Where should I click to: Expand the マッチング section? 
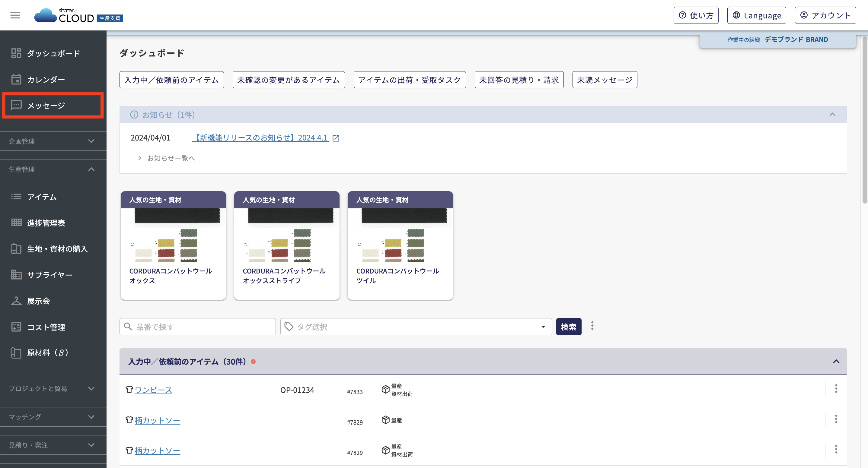click(x=53, y=417)
